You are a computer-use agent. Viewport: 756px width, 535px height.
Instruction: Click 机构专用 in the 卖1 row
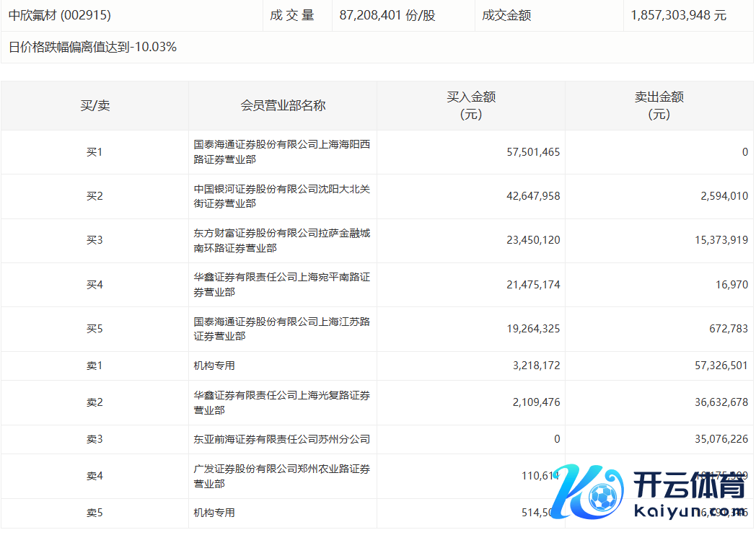pyautogui.click(x=214, y=366)
